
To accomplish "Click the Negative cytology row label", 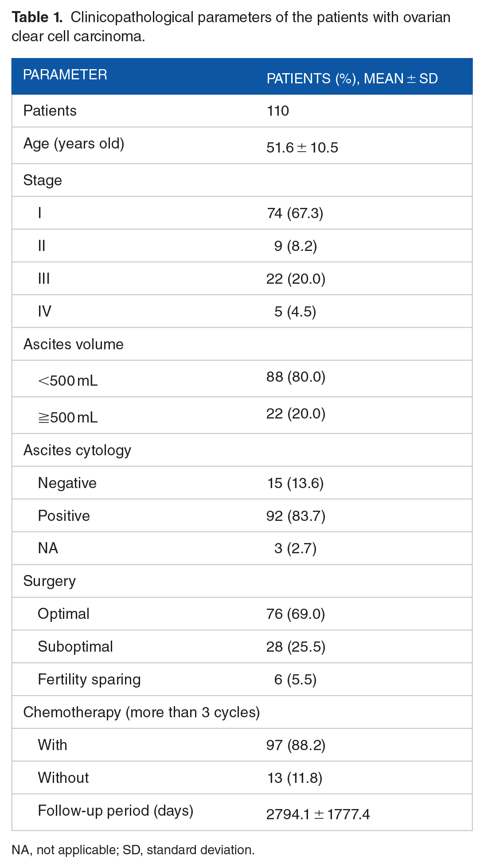I will (x=67, y=483).
